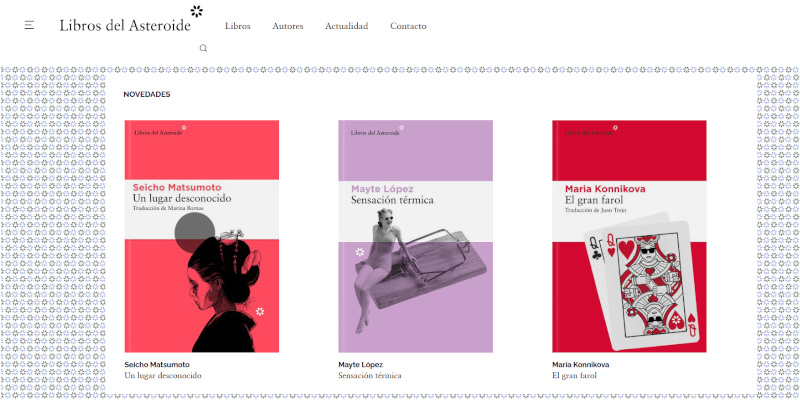This screenshot has height=400, width=800.
Task: Open the Autores menu item
Action: pyautogui.click(x=287, y=26)
